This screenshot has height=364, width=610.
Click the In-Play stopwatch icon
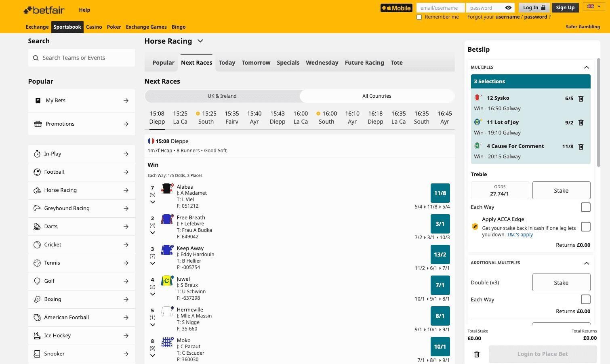click(x=37, y=154)
